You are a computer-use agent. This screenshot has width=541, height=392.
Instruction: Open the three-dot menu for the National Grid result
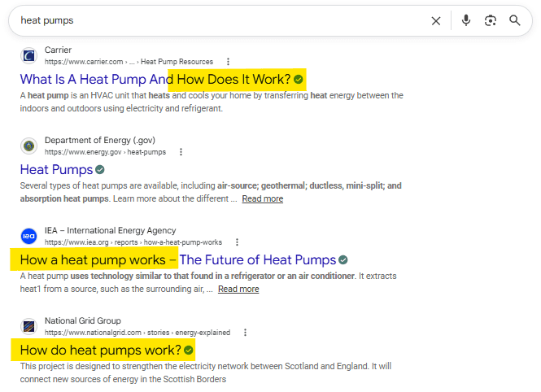(x=245, y=333)
